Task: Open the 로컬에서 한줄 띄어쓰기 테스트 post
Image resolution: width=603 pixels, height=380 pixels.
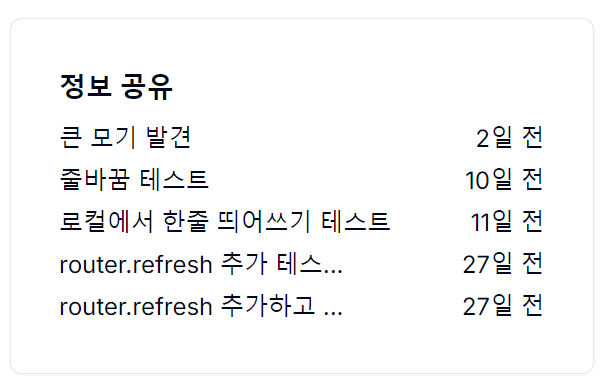Action: point(225,222)
